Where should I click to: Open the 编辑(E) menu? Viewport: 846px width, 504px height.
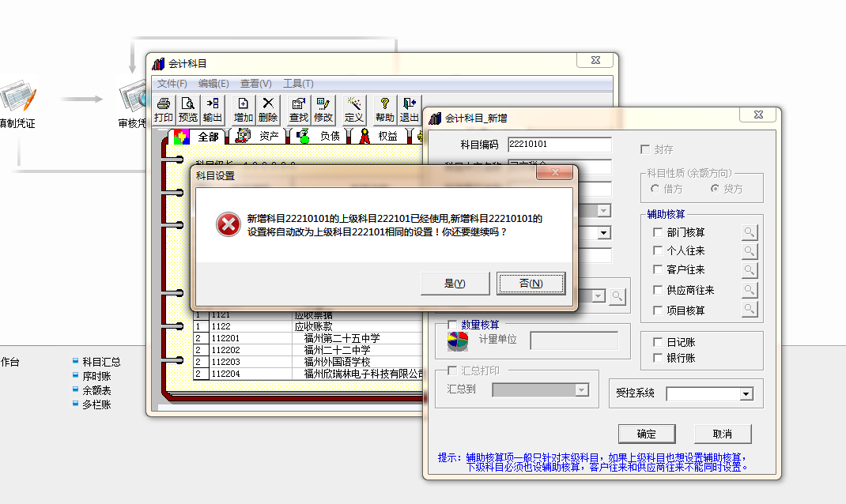click(x=213, y=84)
